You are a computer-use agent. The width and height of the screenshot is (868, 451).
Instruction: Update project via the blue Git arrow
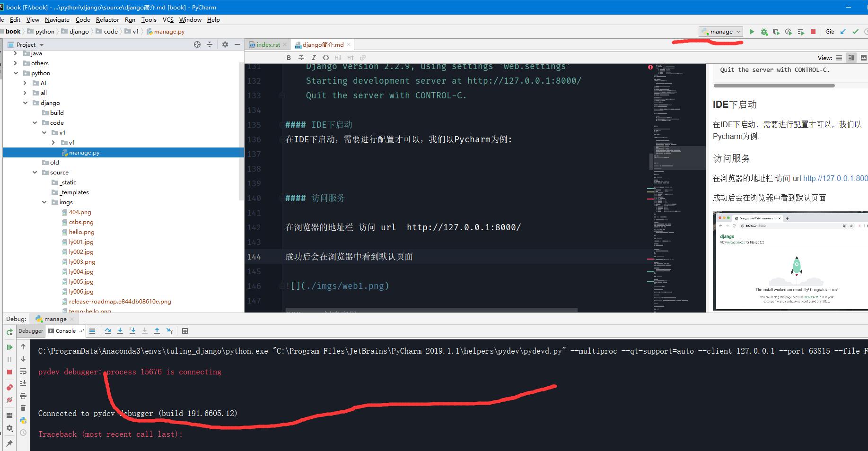[x=843, y=32]
